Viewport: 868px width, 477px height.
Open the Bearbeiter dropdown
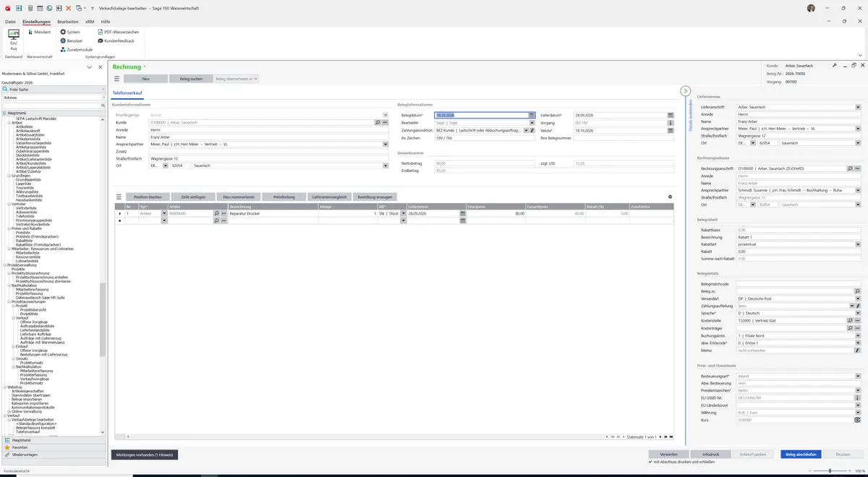[x=532, y=123]
